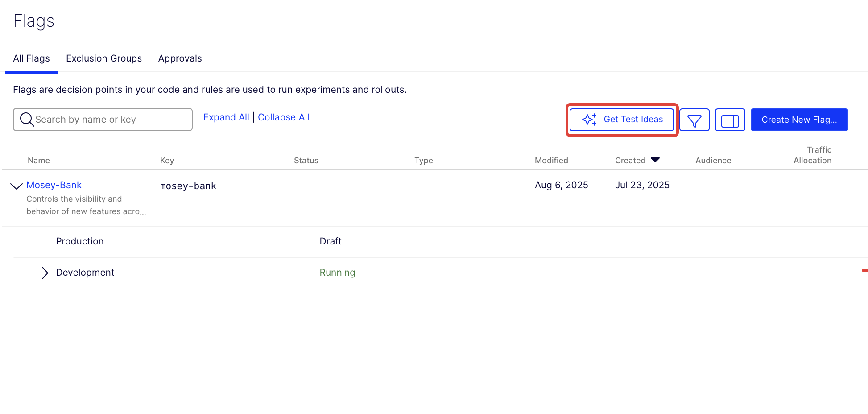This screenshot has width=868, height=414.
Task: Switch to the Exclusion Groups tab
Action: pyautogui.click(x=104, y=58)
